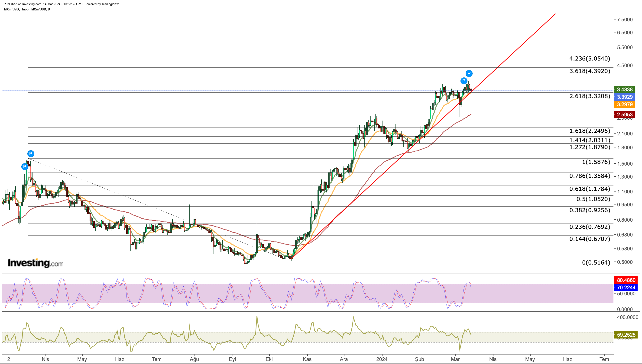Click the Eki month label on time axis

click(269, 359)
